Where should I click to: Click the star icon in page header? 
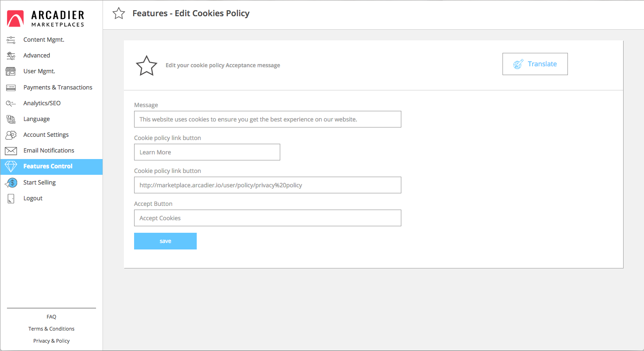point(119,13)
